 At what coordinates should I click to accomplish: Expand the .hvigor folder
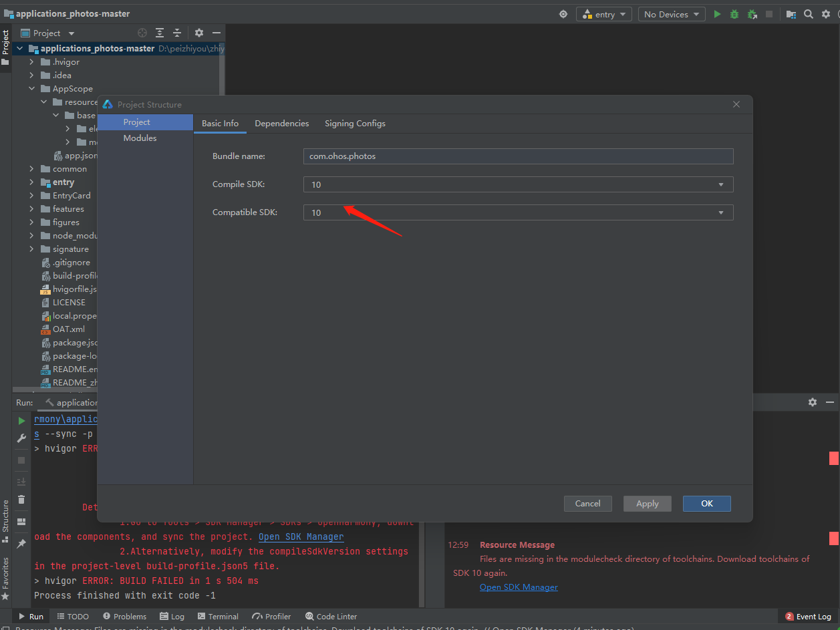point(31,62)
